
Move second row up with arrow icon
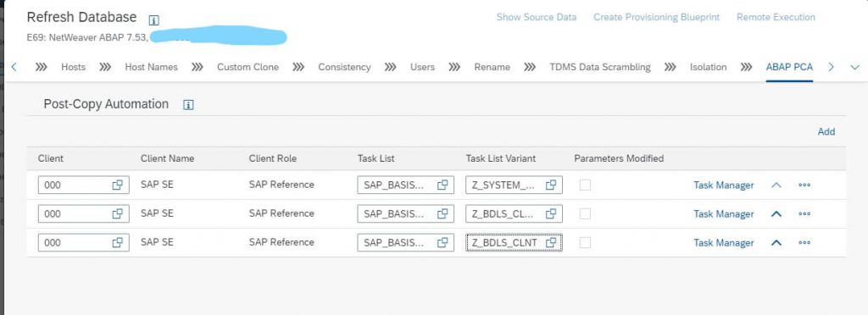[x=776, y=214]
